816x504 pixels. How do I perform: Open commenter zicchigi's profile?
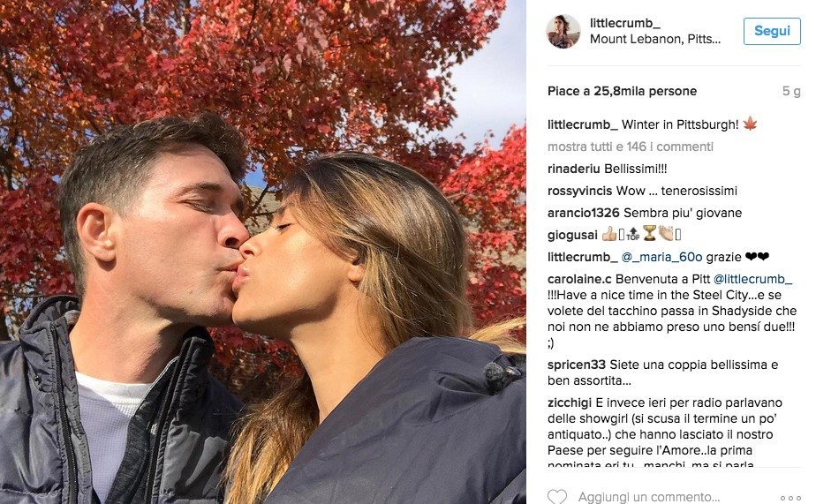pos(570,402)
